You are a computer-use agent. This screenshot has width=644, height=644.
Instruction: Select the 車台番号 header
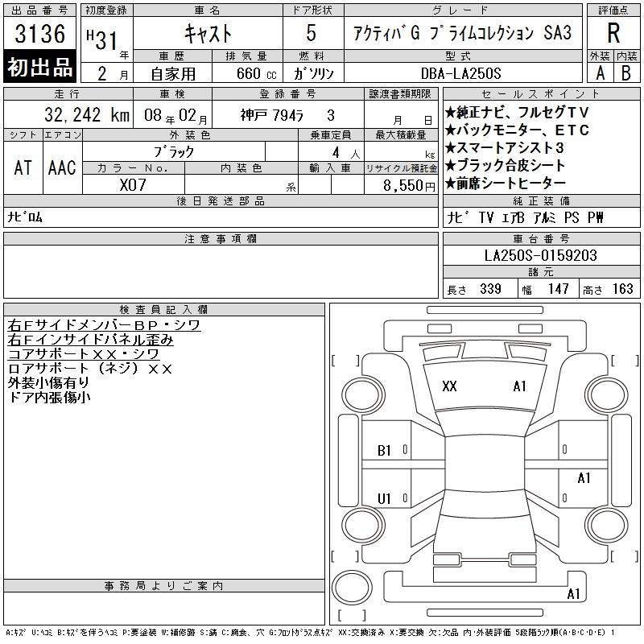541,238
